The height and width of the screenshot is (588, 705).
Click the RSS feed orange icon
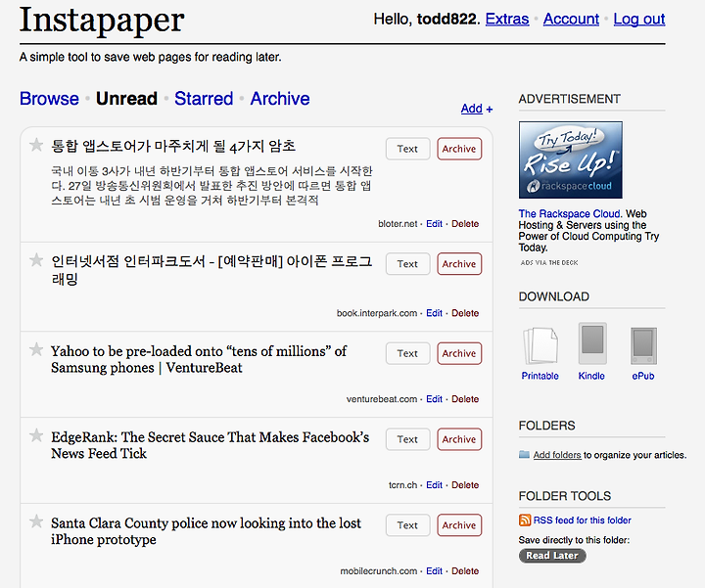coord(525,520)
